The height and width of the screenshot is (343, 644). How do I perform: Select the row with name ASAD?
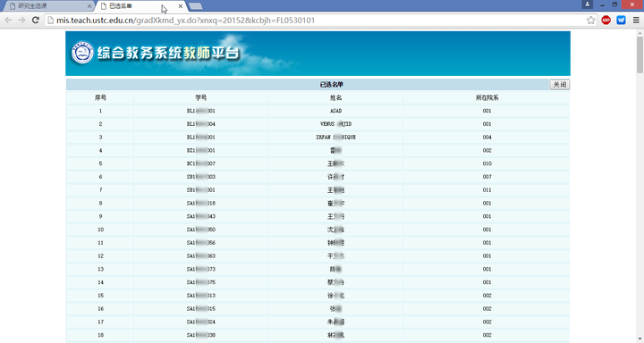click(x=318, y=111)
